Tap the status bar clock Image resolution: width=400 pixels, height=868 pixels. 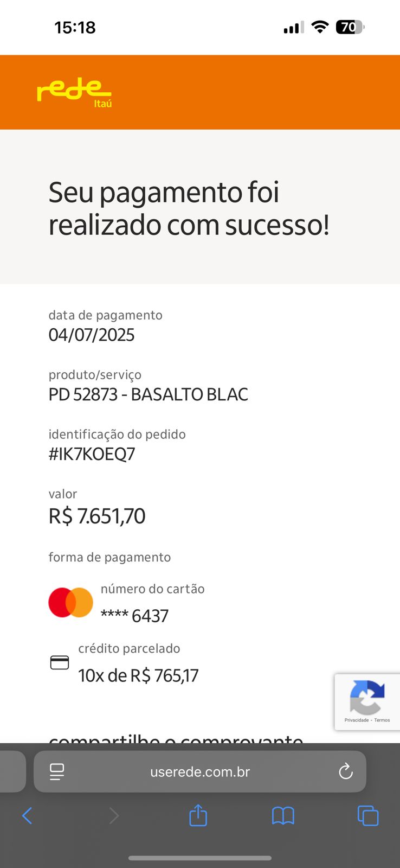(75, 27)
